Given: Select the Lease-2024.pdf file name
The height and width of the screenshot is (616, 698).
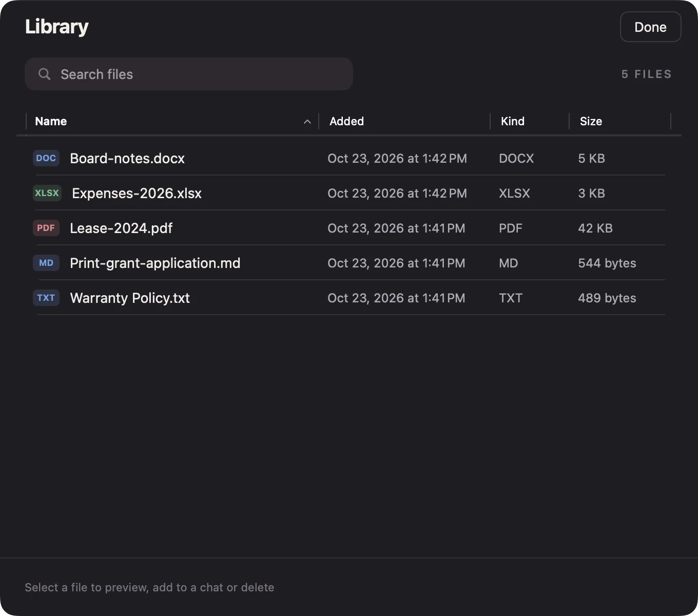Looking at the screenshot, I should pyautogui.click(x=121, y=228).
